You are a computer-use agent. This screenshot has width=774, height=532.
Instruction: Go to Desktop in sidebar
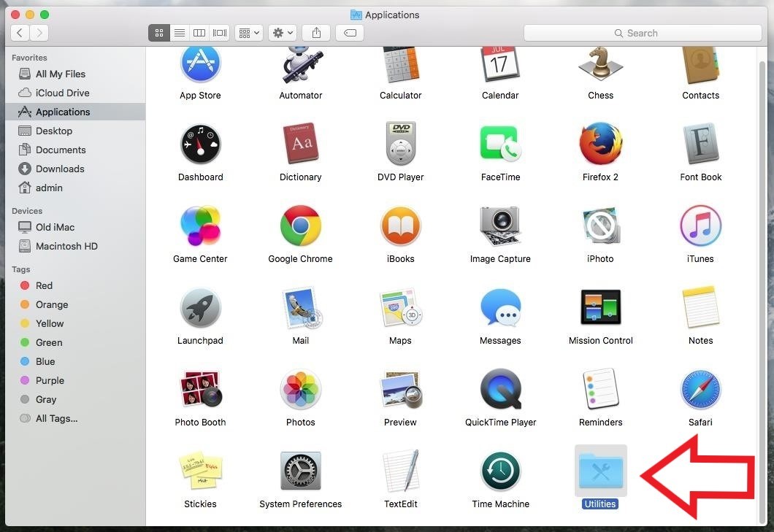[75, 131]
